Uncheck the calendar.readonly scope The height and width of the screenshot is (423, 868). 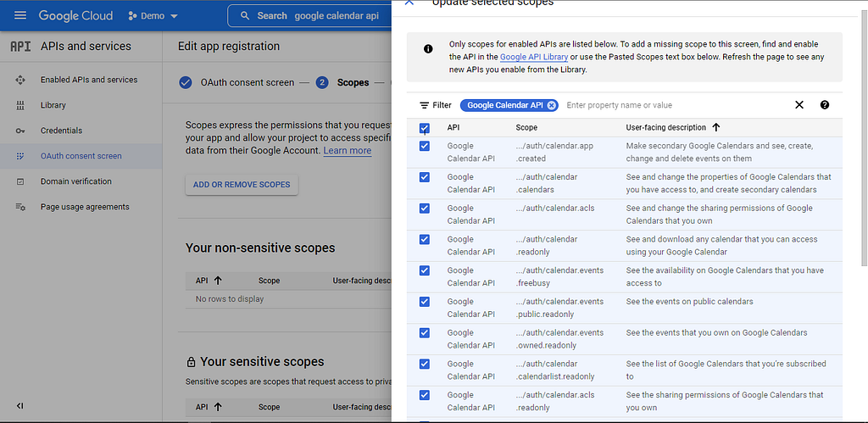point(425,239)
